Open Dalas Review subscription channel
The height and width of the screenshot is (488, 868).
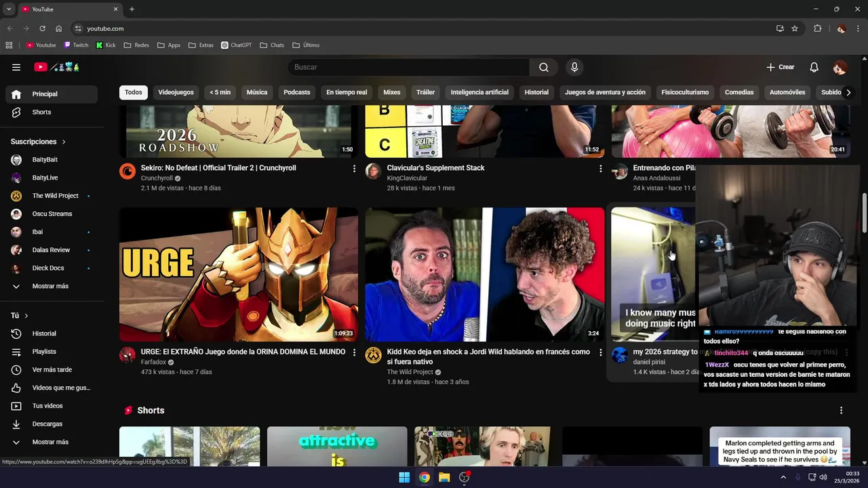tap(52, 250)
